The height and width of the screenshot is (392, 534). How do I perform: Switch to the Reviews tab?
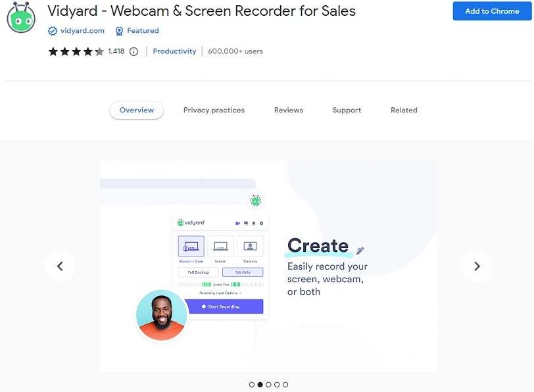288,110
